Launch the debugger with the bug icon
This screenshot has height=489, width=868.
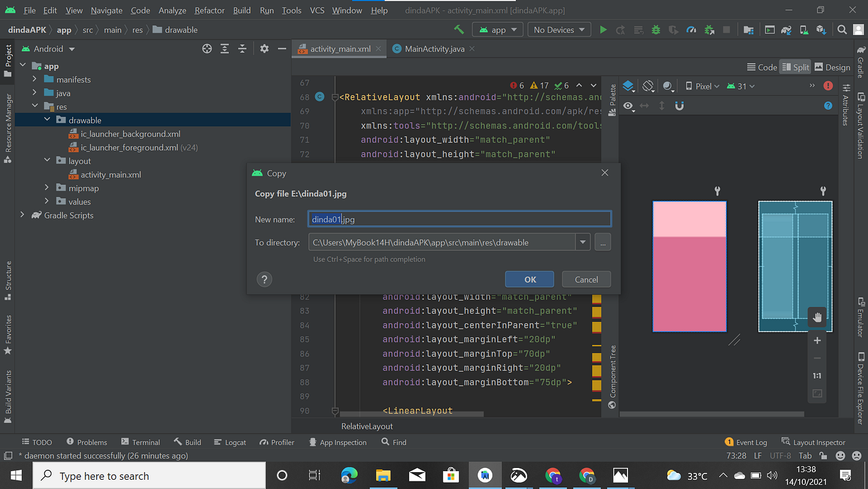[x=656, y=29]
